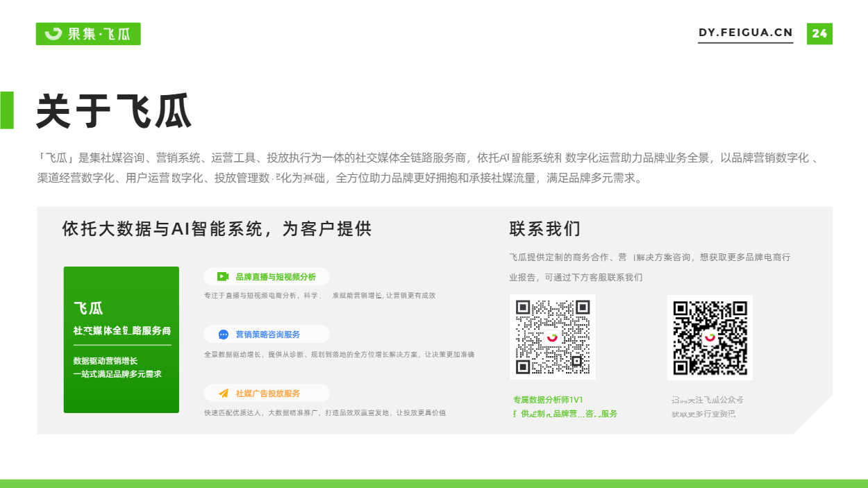The image size is (868, 488).
Task: Click the description under 社媒广告投放服务
Action: click(325, 412)
